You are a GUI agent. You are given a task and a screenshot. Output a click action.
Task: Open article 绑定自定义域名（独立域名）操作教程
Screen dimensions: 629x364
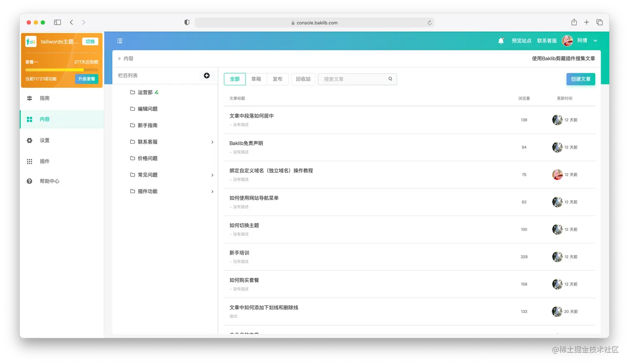click(x=271, y=171)
